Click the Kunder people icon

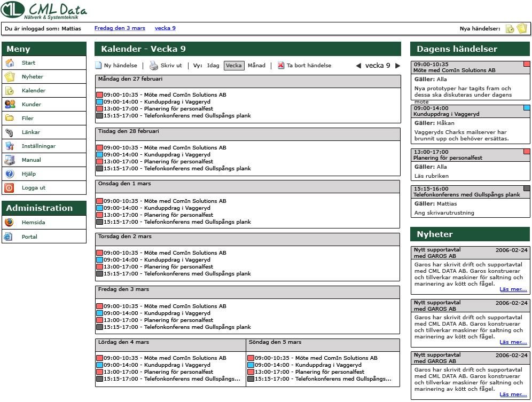pos(10,104)
